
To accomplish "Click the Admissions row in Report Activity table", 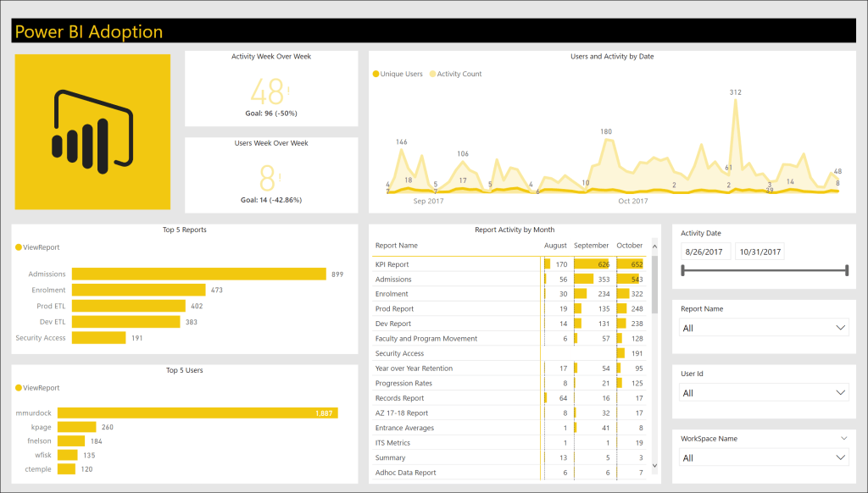I will pos(509,280).
